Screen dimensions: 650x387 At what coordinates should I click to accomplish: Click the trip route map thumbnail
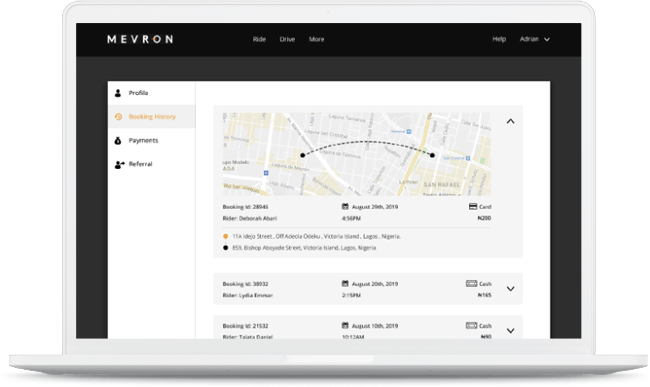[x=357, y=154]
